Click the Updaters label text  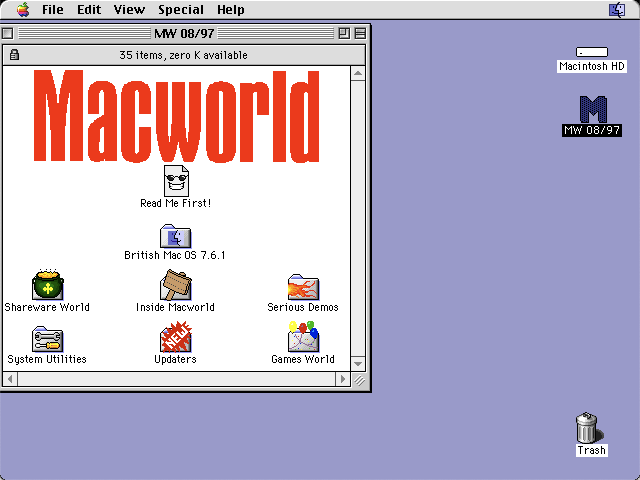[175, 359]
